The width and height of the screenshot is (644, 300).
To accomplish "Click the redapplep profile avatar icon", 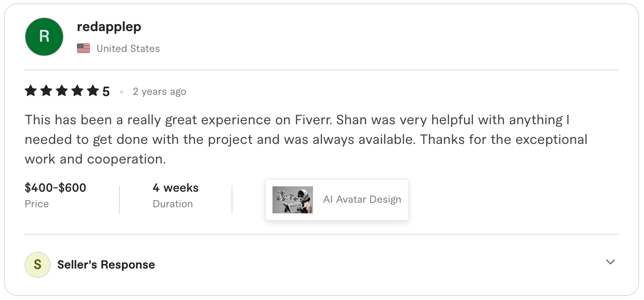I will (x=44, y=37).
